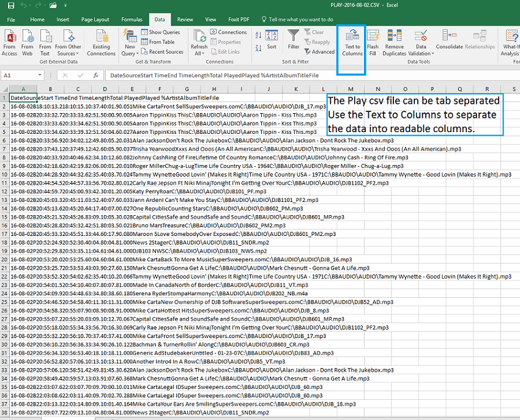Image resolution: width=520 pixels, height=420 pixels.
Task: Click the Select All corner button
Action: pyautogui.click(x=5, y=89)
